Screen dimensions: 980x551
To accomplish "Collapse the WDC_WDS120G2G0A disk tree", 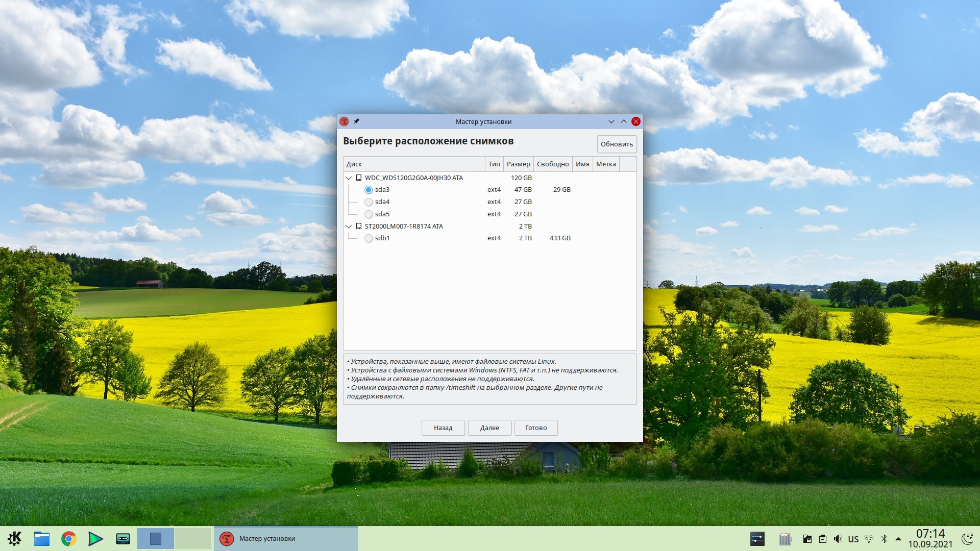I will pyautogui.click(x=349, y=178).
